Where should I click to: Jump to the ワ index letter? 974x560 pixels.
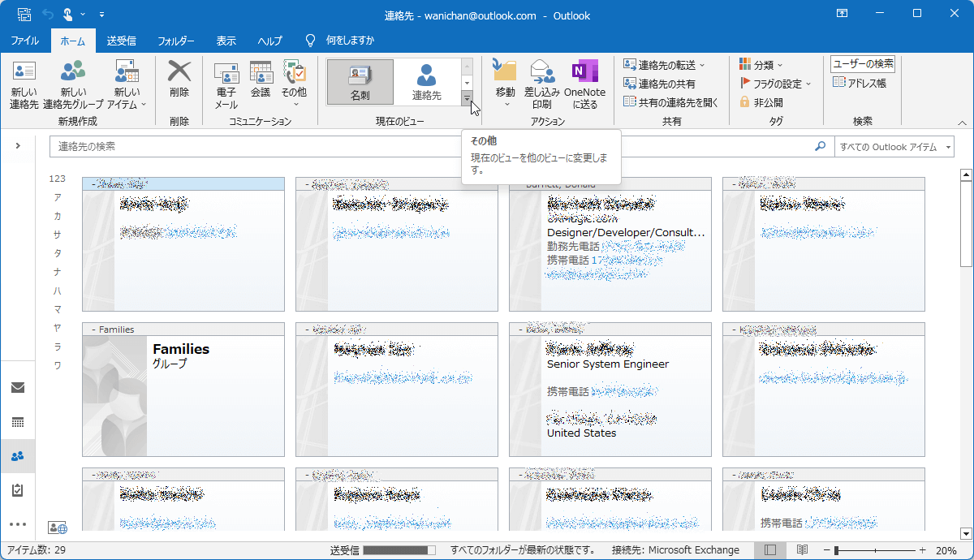point(57,365)
